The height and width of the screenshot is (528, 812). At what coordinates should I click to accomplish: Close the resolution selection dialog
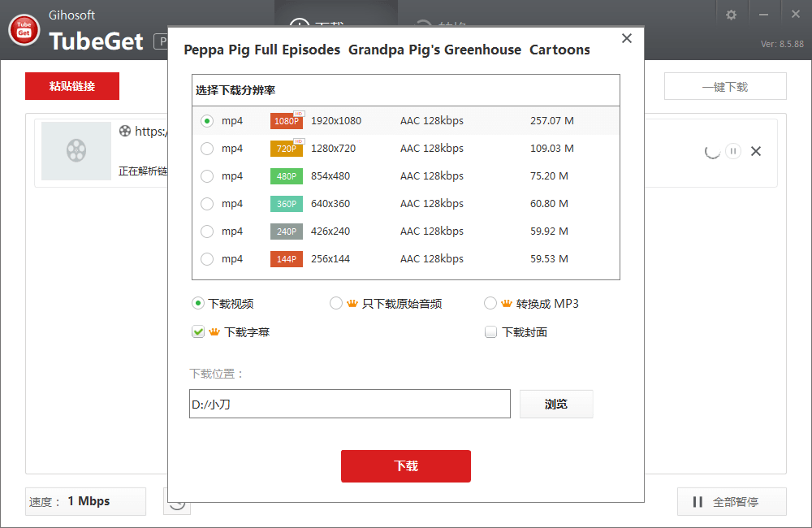pyautogui.click(x=626, y=38)
